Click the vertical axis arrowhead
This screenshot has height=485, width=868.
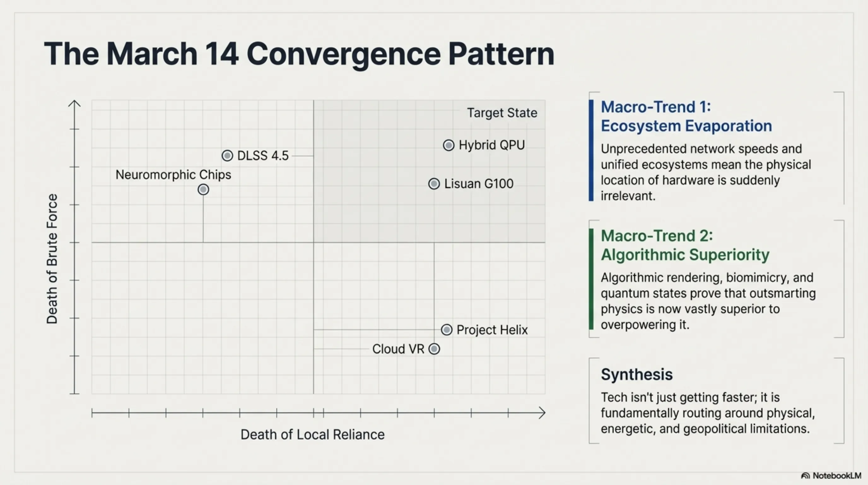pos(74,104)
